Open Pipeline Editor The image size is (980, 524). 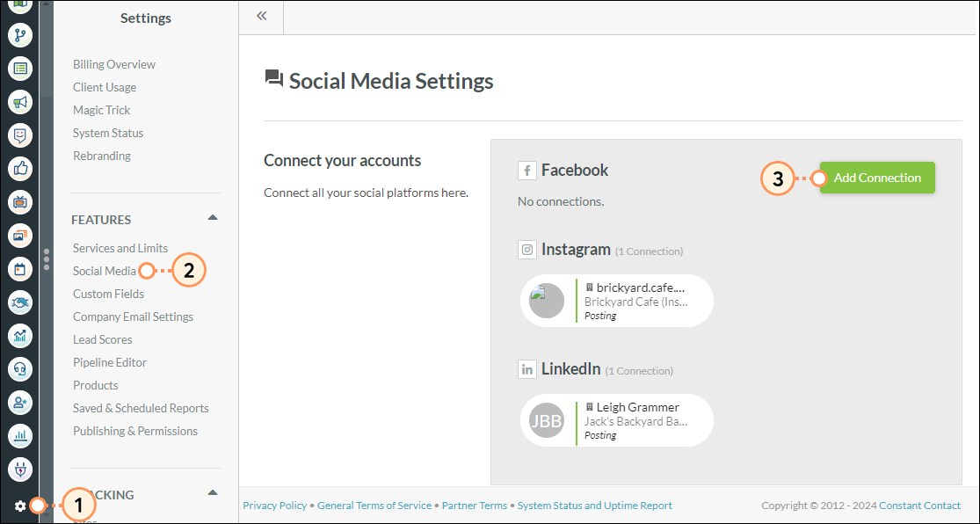click(109, 363)
